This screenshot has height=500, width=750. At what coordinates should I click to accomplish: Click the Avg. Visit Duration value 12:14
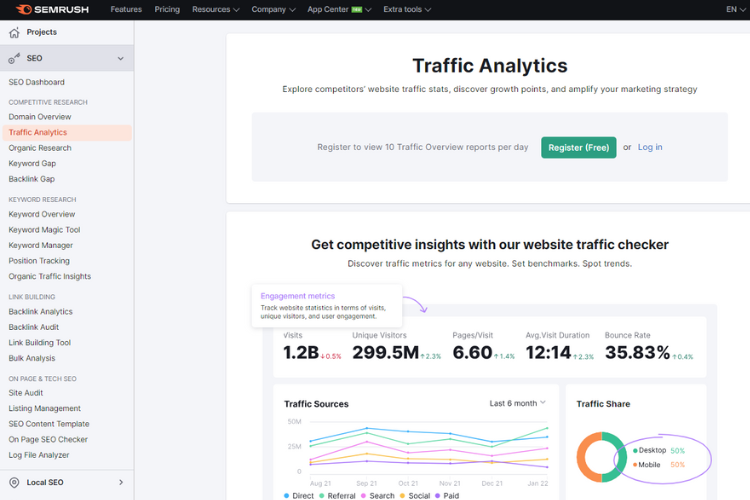(549, 353)
